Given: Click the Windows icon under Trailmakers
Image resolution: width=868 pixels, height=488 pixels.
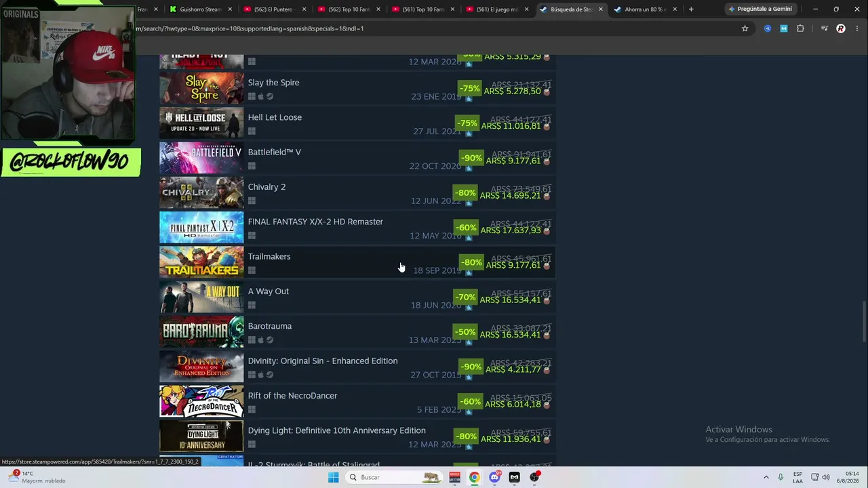Looking at the screenshot, I should [x=252, y=270].
